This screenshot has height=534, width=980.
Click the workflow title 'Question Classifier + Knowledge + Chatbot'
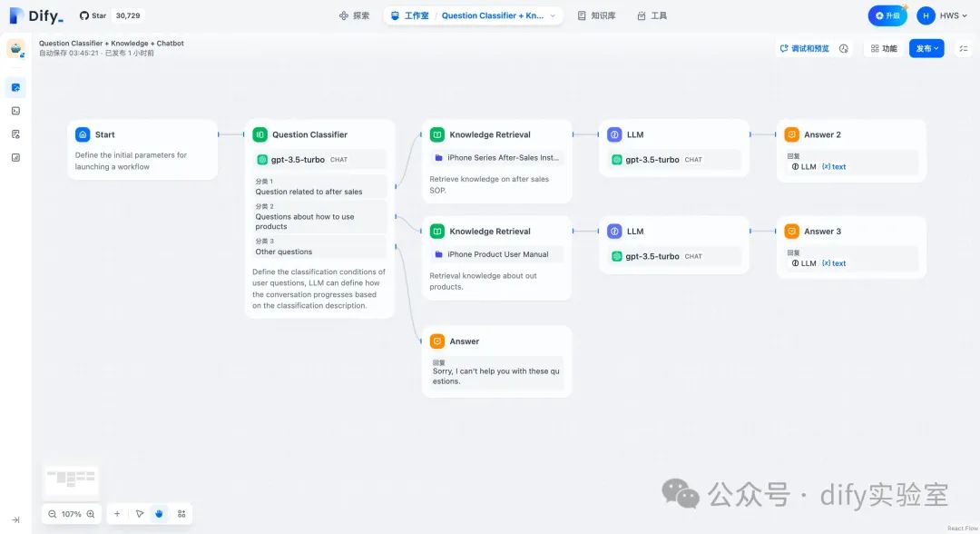112,44
